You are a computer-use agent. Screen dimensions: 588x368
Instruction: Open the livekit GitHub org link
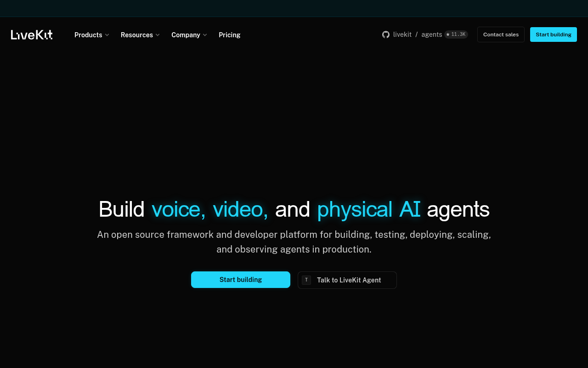402,34
